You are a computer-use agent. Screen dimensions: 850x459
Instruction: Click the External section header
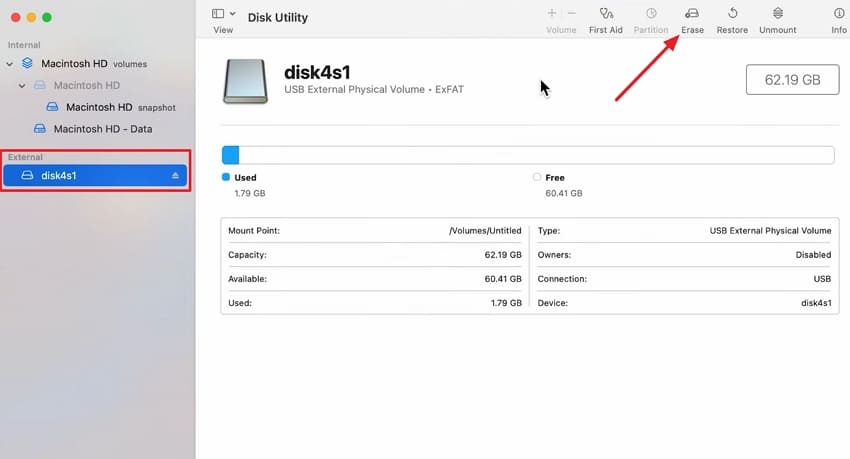pyautogui.click(x=25, y=157)
